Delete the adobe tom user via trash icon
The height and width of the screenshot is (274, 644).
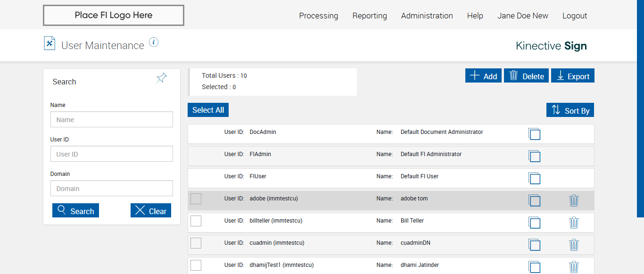pos(574,200)
